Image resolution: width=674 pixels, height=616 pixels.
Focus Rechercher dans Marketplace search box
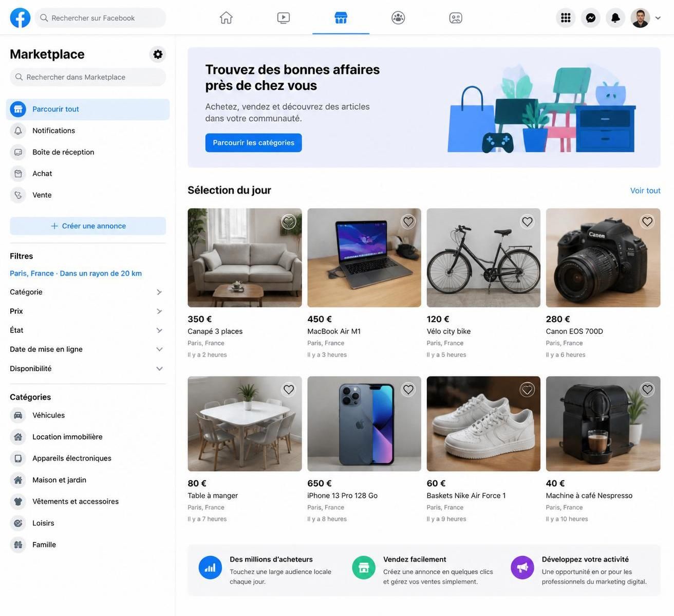click(x=88, y=77)
